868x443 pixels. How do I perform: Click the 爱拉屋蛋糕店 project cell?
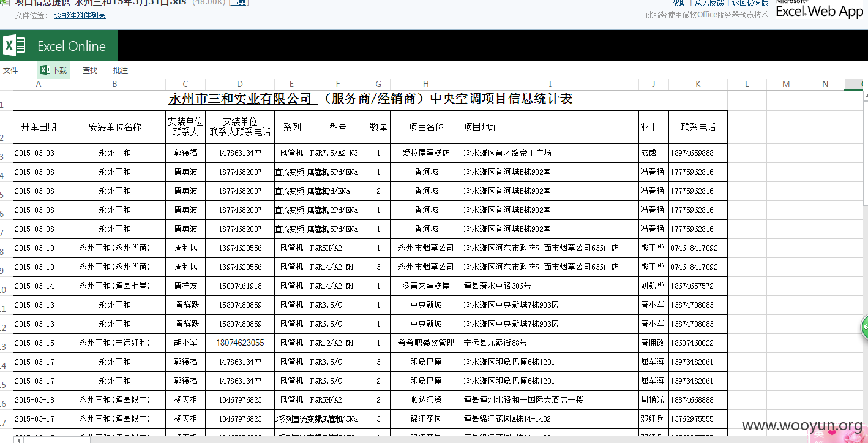click(426, 153)
